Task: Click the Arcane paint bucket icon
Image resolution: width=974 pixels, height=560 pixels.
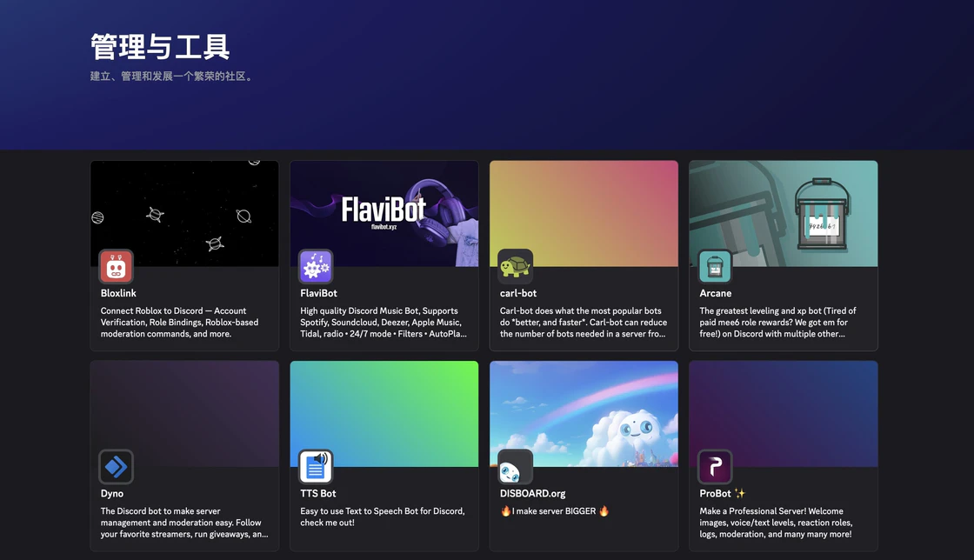Action: [715, 267]
